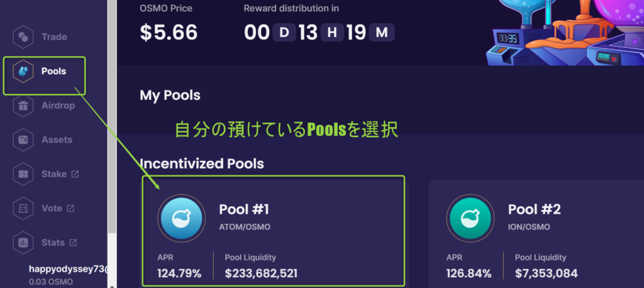The height and width of the screenshot is (288, 644).
Task: Open external link icon next to Vote
Action: [x=70, y=208]
